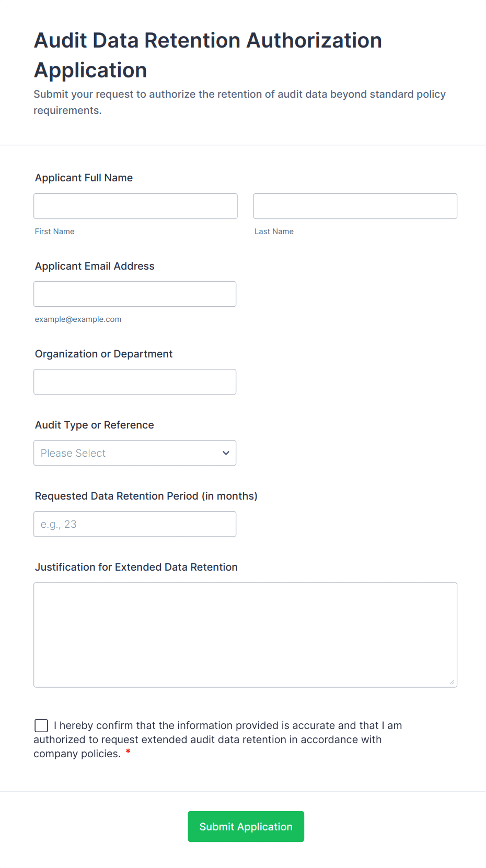Click the 'example@example.com' hint text

click(78, 319)
